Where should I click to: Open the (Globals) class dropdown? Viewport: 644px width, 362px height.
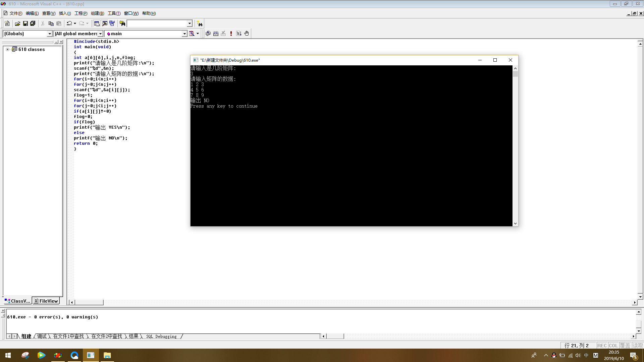tap(50, 34)
